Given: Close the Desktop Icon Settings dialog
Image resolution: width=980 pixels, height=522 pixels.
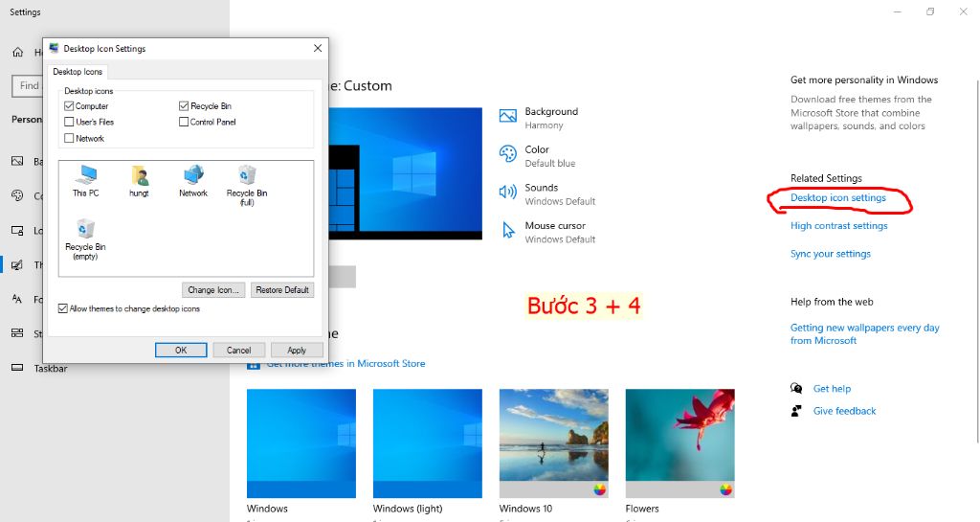Looking at the screenshot, I should coord(318,48).
